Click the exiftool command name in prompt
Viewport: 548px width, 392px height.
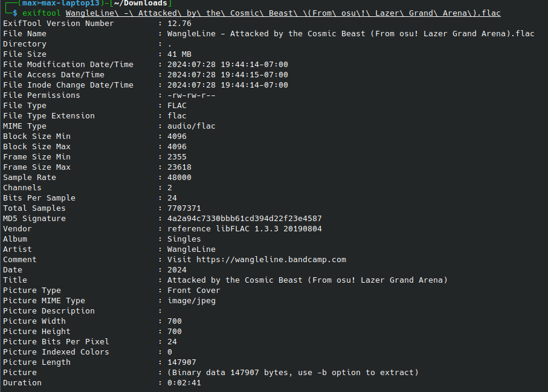point(41,13)
